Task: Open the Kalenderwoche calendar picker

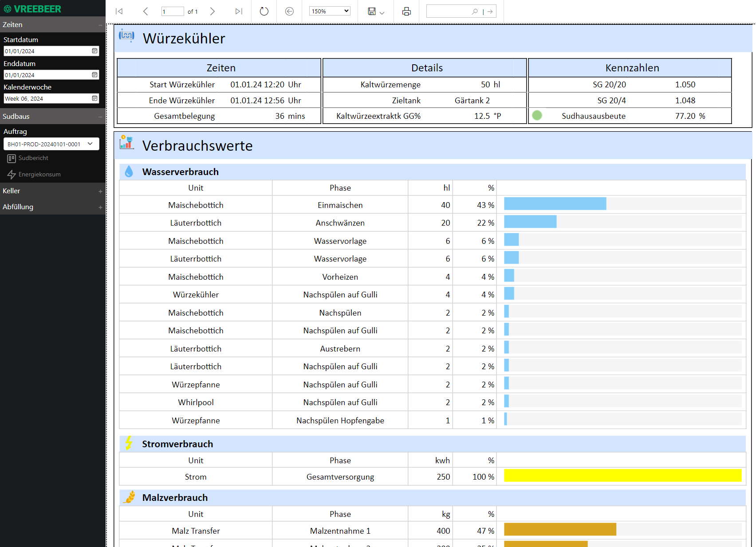Action: click(94, 98)
